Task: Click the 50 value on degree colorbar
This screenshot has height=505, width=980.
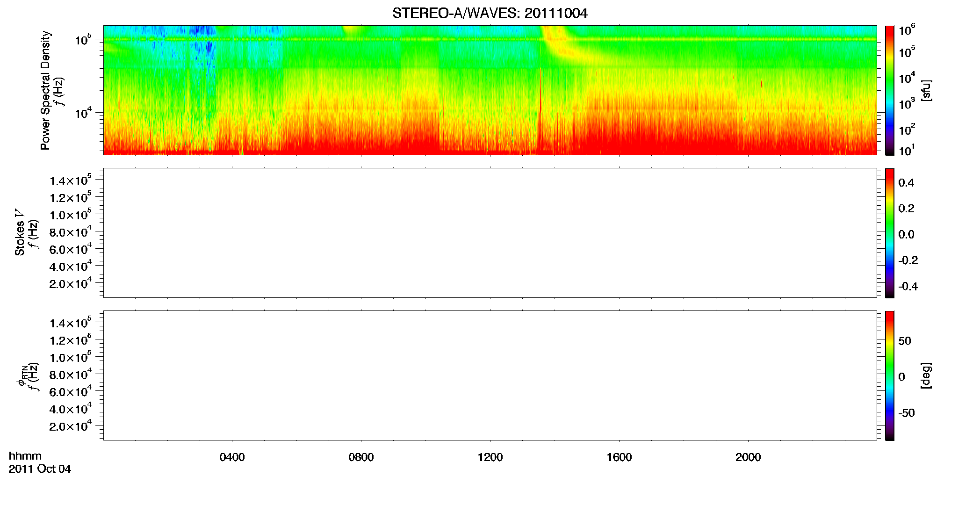Action: pos(905,341)
